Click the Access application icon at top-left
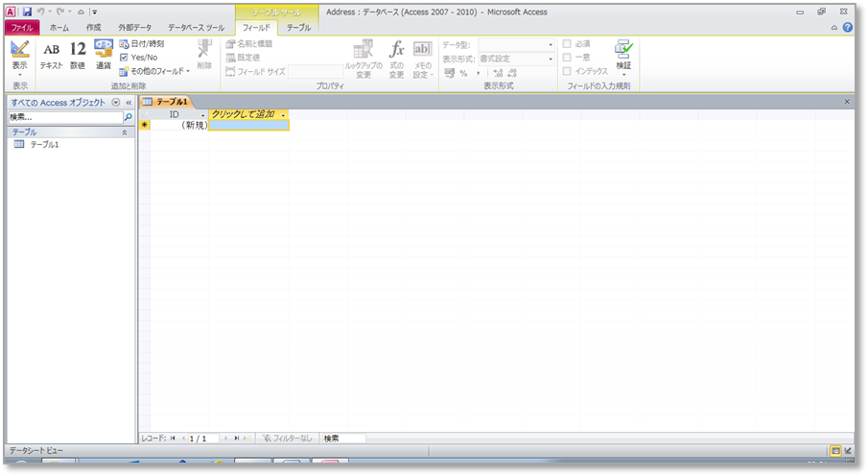 (11, 12)
